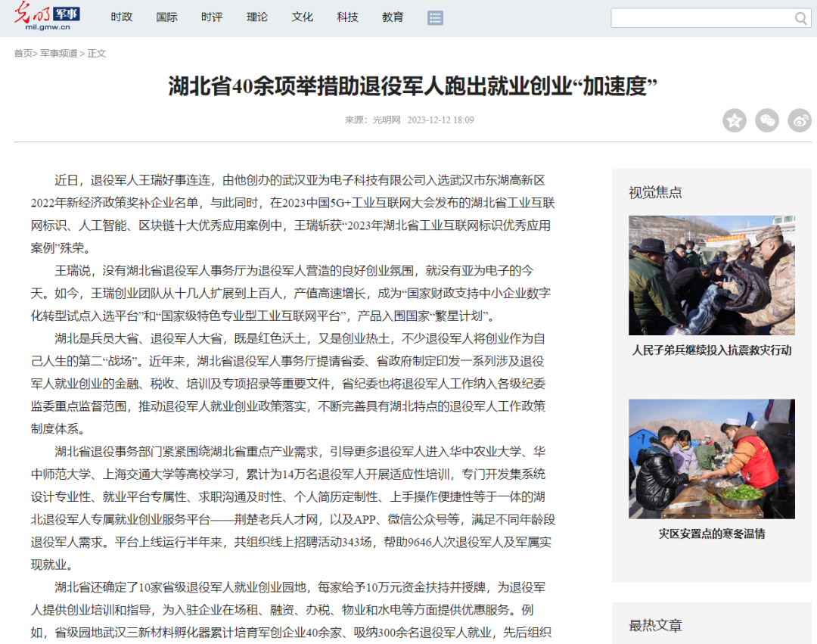Open earthquake rescue soldiers photo thumbnail
Image resolution: width=817 pixels, height=644 pixels.
711,275
